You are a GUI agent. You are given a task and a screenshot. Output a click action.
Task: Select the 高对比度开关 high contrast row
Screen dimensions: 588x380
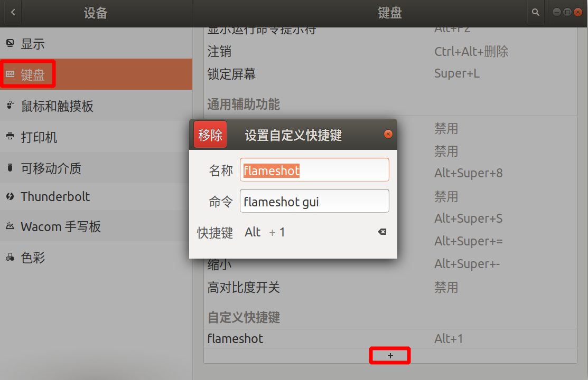tap(390, 288)
